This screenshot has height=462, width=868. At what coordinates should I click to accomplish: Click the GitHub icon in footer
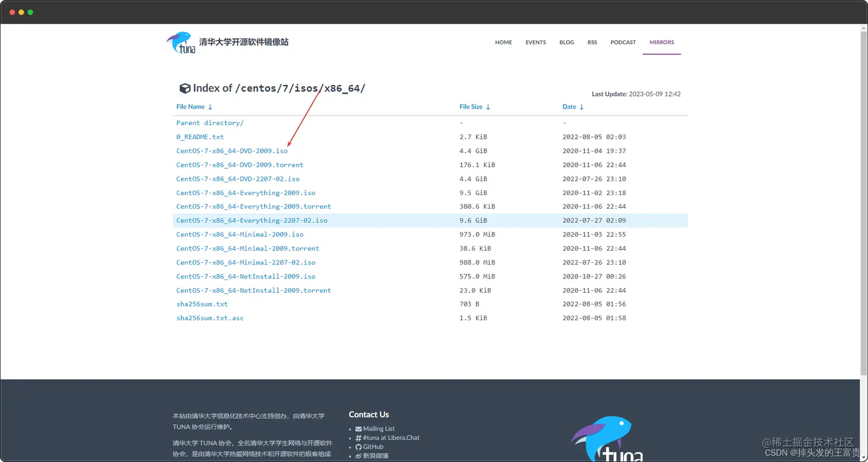[358, 447]
